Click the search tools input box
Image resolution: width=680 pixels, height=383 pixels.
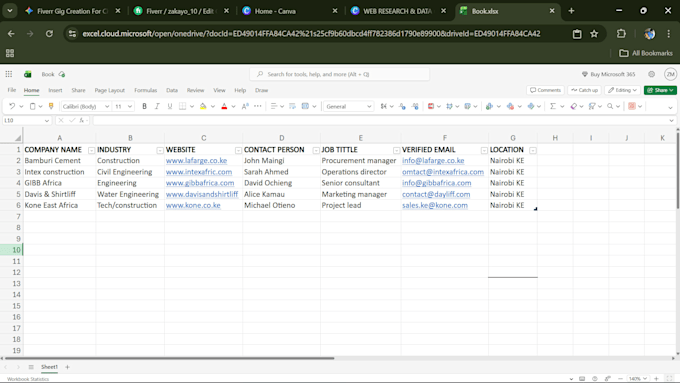[x=340, y=74]
